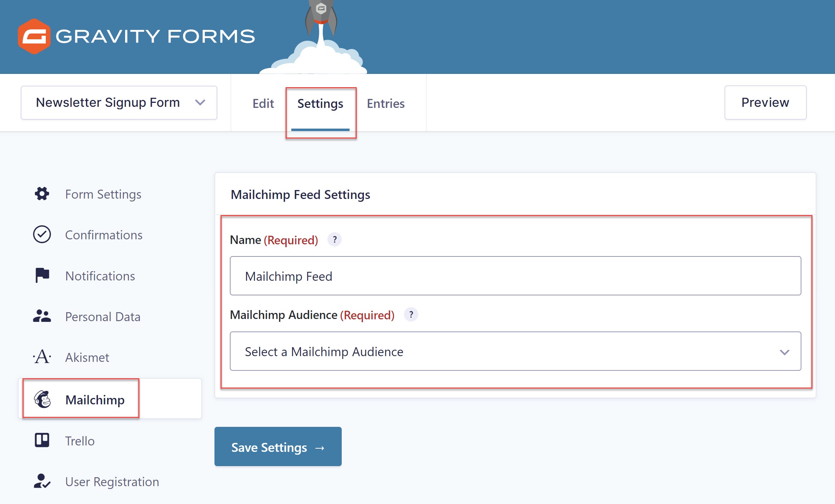Open the Newsletter Signup Form switcher dropdown
Viewport: 835px width, 504px height.
coord(119,103)
